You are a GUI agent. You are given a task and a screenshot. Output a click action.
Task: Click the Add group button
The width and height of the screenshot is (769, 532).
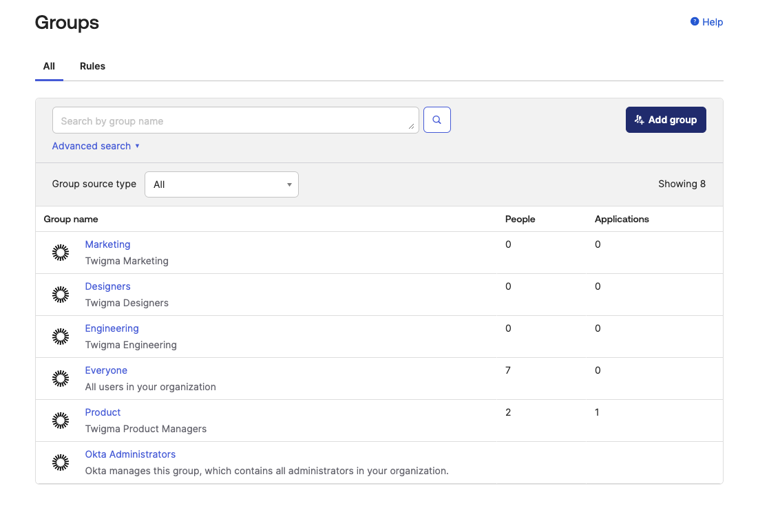(x=666, y=120)
